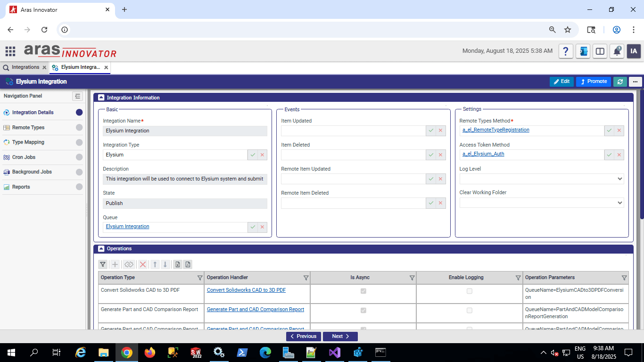Confirm Access Token Method with check

coord(609,155)
